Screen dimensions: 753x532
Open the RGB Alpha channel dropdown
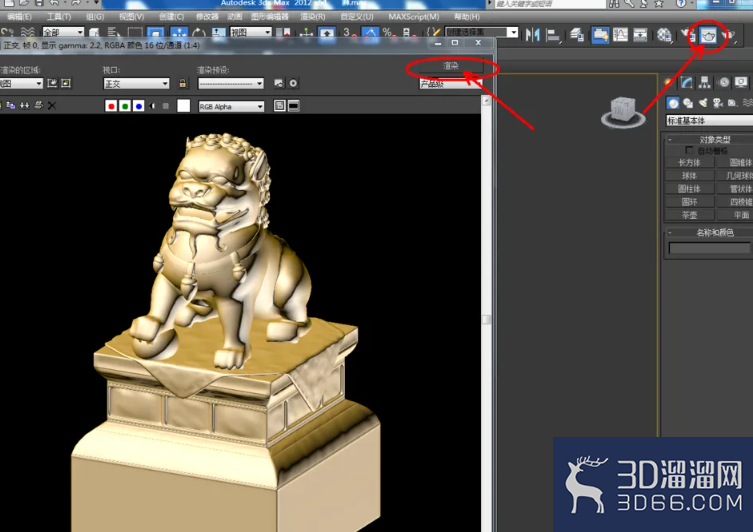tap(231, 106)
